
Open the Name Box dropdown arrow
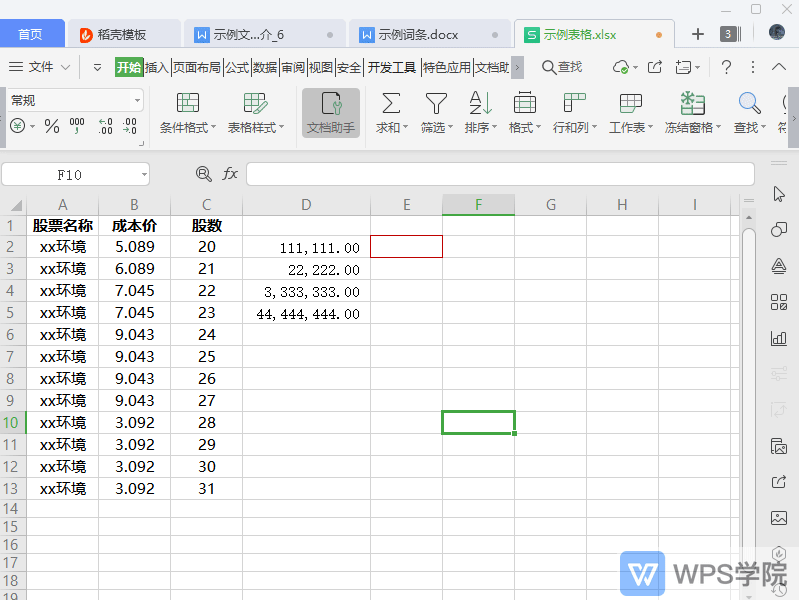click(144, 175)
